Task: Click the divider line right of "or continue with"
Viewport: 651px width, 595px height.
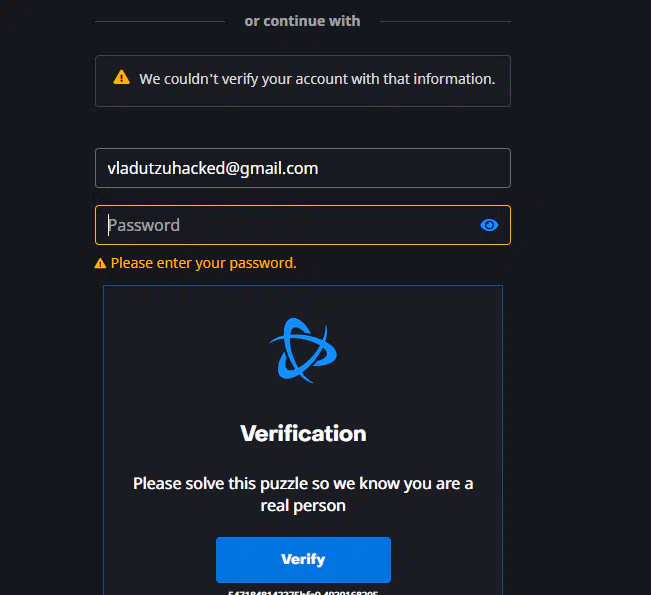Action: 445,22
